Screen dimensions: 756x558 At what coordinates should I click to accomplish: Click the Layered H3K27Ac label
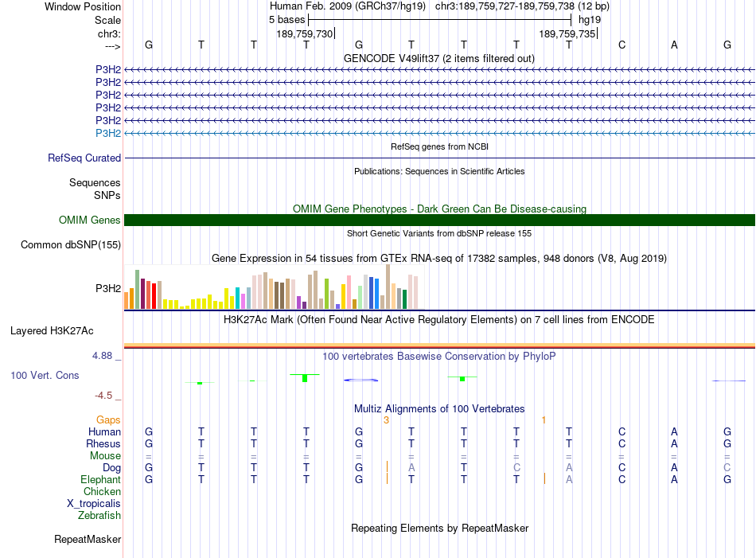pyautogui.click(x=52, y=331)
